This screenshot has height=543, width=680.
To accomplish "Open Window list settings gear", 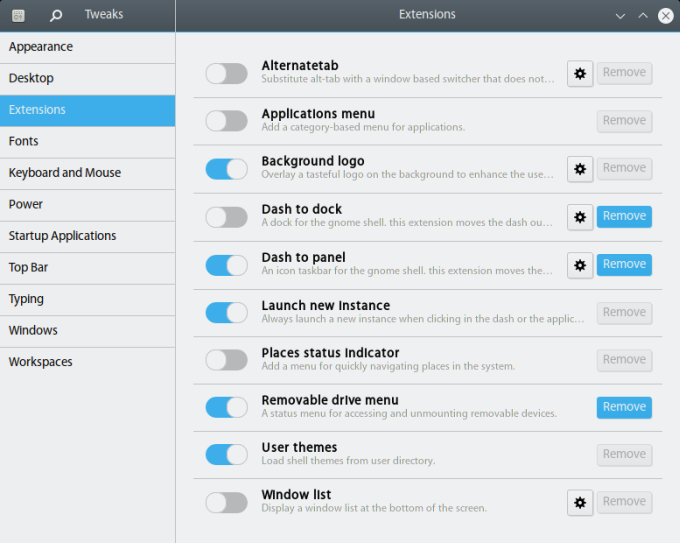I will tap(580, 502).
